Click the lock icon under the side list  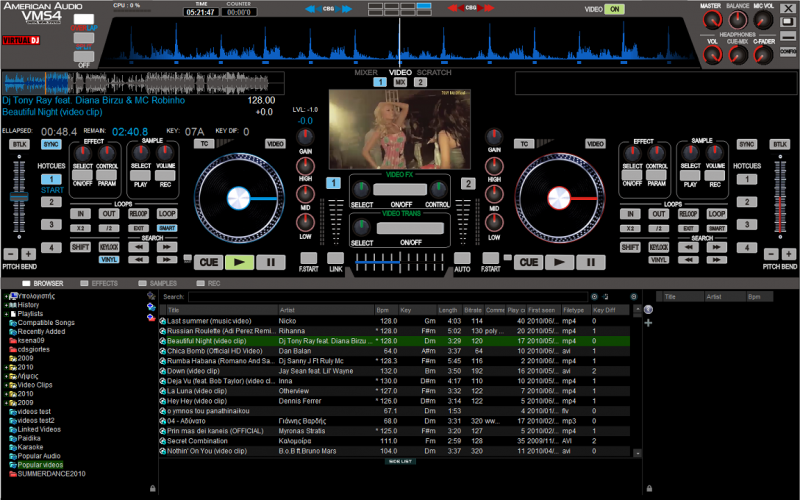click(649, 489)
